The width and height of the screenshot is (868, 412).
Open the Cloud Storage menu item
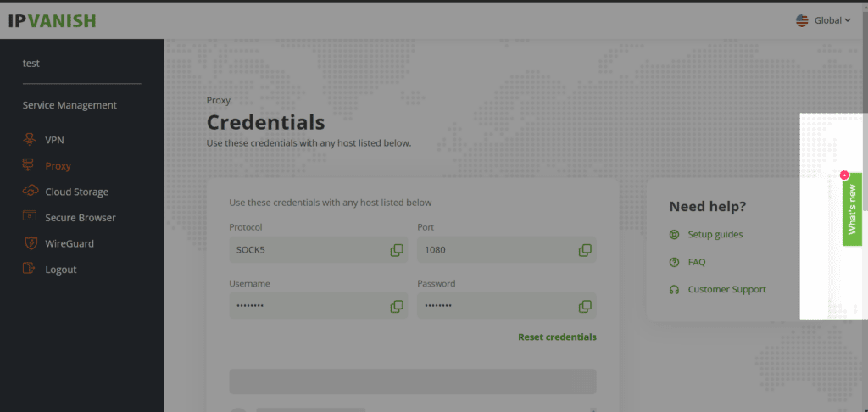(76, 192)
